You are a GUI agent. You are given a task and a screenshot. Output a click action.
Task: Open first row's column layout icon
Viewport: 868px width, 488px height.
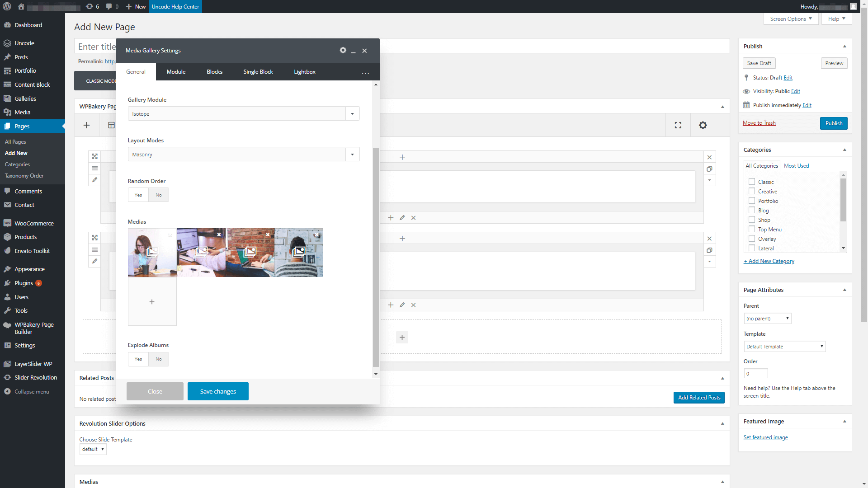(x=94, y=168)
